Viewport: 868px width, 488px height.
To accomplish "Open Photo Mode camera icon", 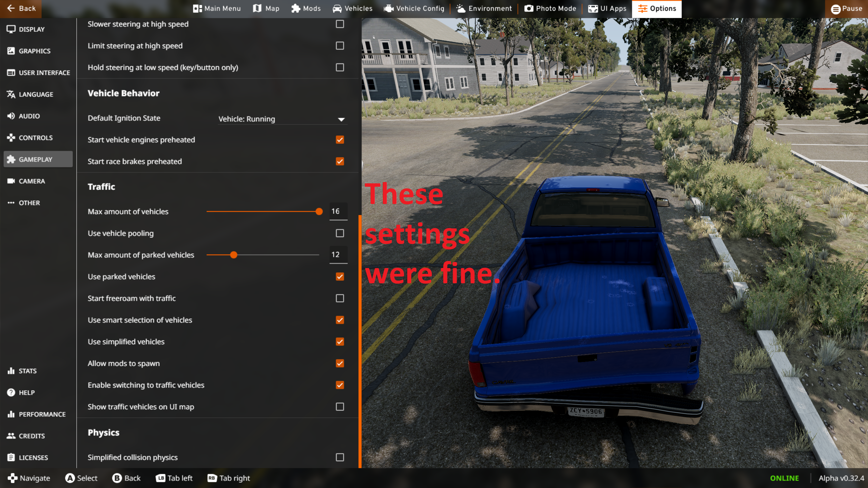I will [x=529, y=8].
